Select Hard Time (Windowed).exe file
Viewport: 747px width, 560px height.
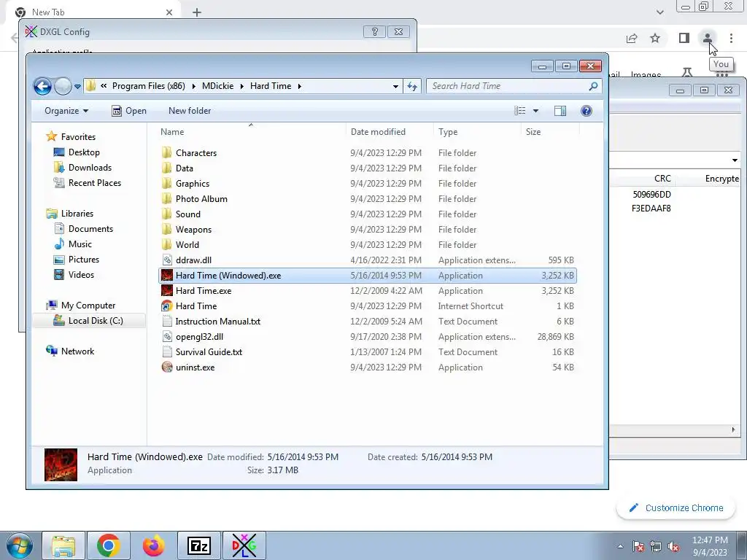tap(368, 275)
